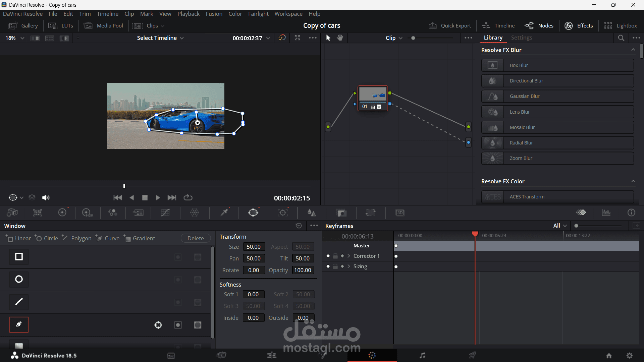This screenshot has height=362, width=644.
Task: Click the curve pen window shape icon
Action: click(x=19, y=324)
